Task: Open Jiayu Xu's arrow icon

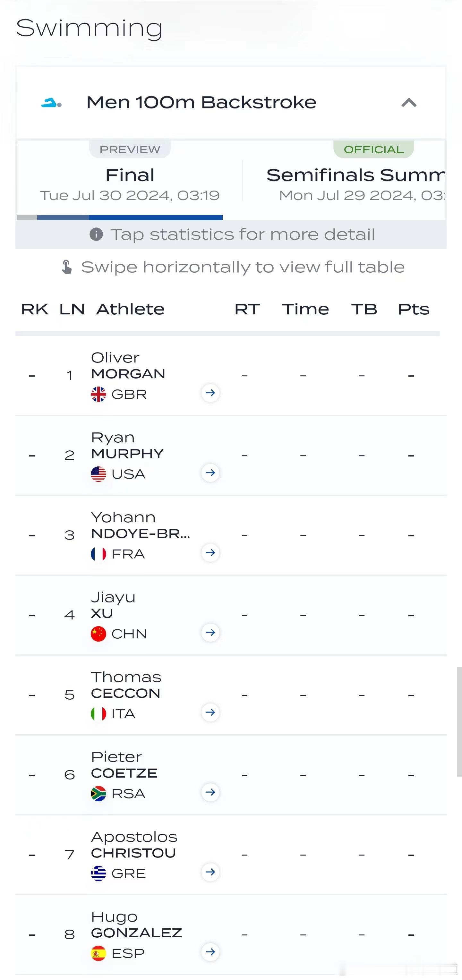Action: [210, 633]
